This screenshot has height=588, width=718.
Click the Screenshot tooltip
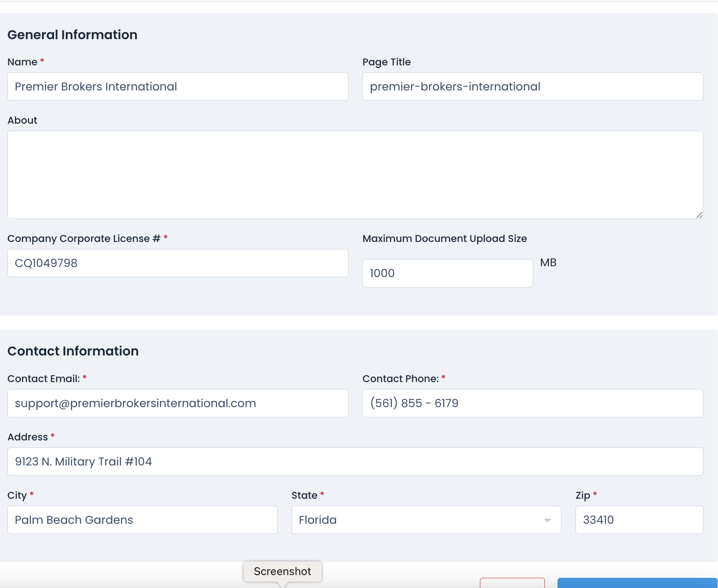[283, 572]
